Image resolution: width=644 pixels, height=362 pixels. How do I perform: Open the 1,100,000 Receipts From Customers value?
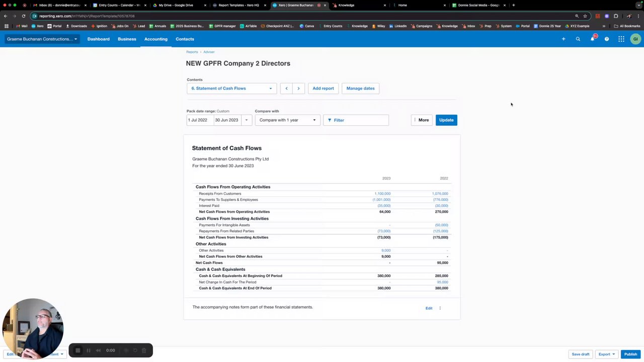[382, 194]
